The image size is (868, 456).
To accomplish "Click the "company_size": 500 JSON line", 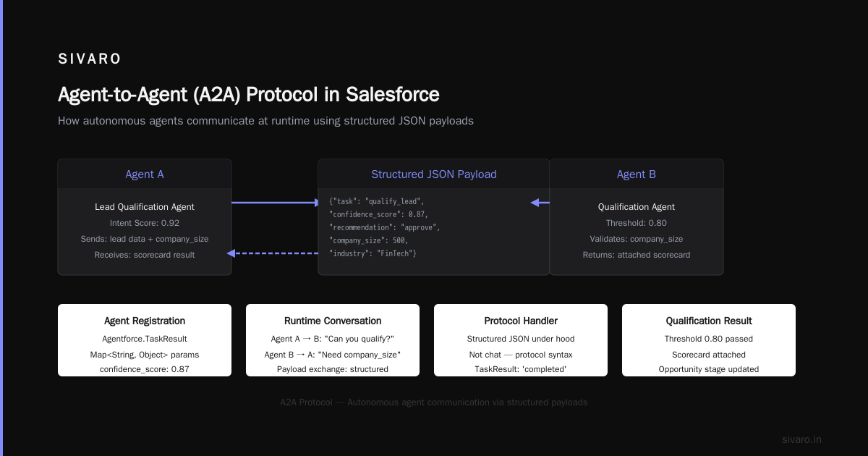I will [369, 240].
